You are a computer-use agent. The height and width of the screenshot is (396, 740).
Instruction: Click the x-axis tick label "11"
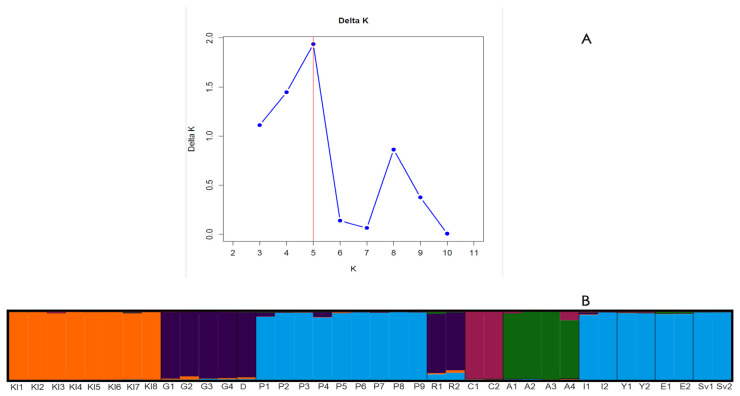(x=474, y=253)
